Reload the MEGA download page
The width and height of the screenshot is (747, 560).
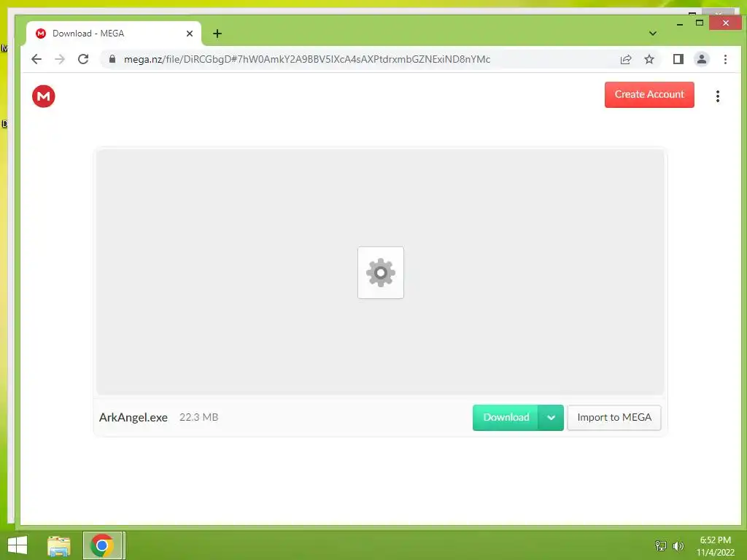point(83,59)
